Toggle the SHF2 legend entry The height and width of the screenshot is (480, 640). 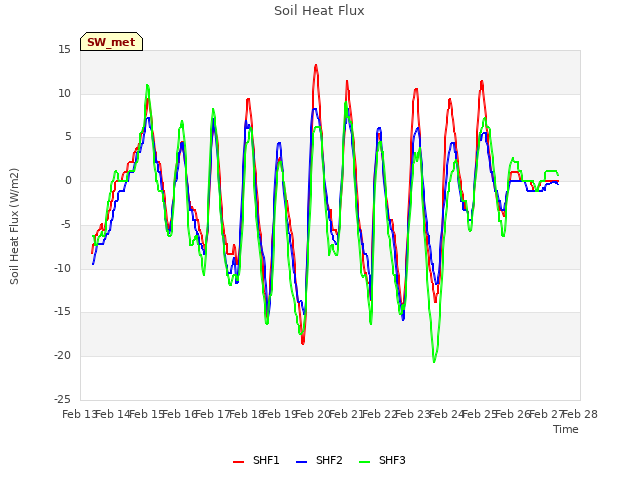(x=319, y=460)
